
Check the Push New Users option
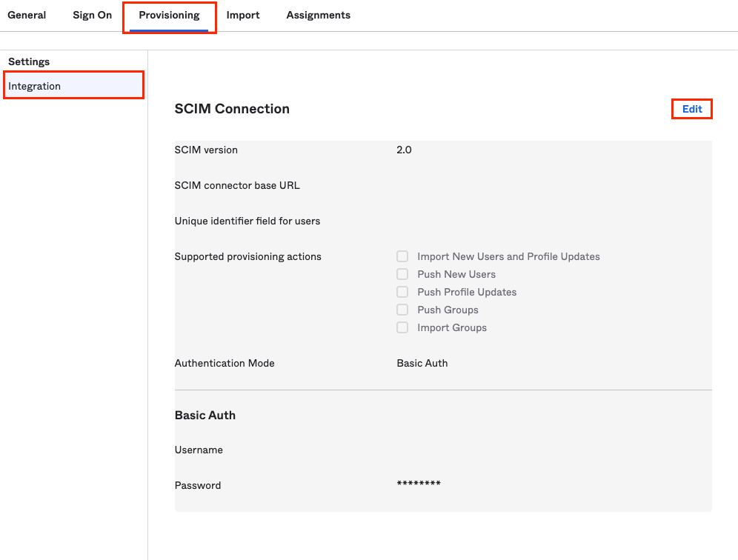pos(402,273)
